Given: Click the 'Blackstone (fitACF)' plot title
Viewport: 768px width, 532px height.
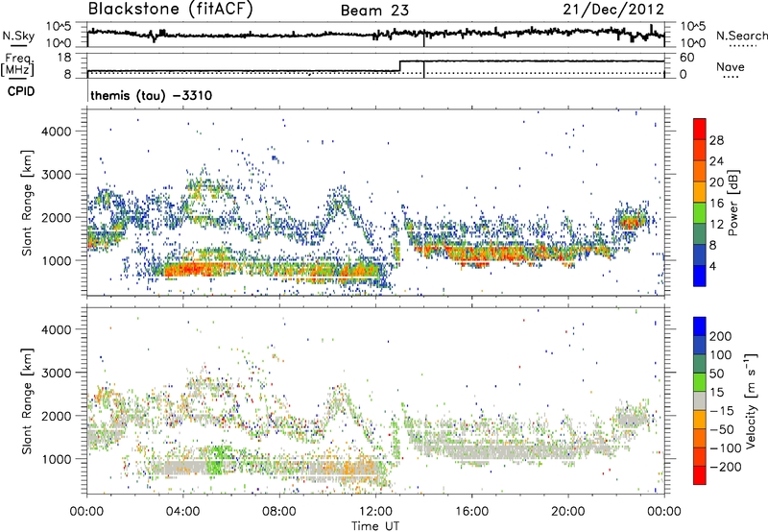Looking at the screenshot, I should (x=170, y=10).
